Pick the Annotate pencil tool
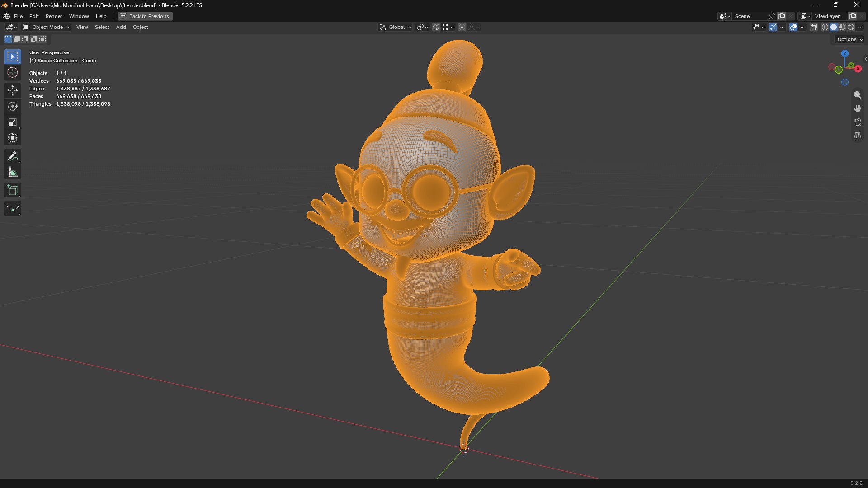This screenshot has height=488, width=868. [13, 156]
